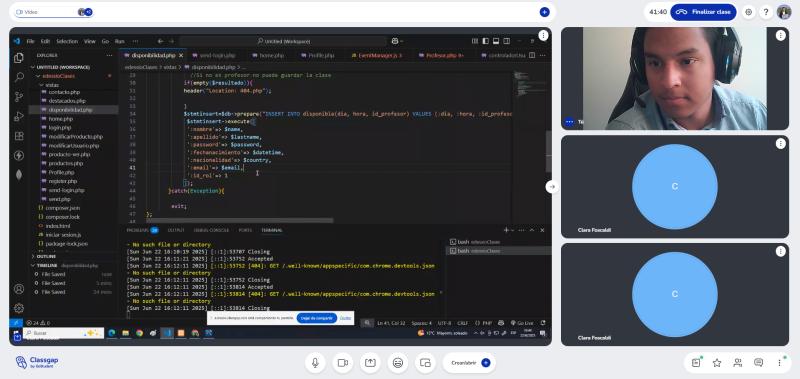Open the Edge icon in Windows taskbar

point(112,333)
